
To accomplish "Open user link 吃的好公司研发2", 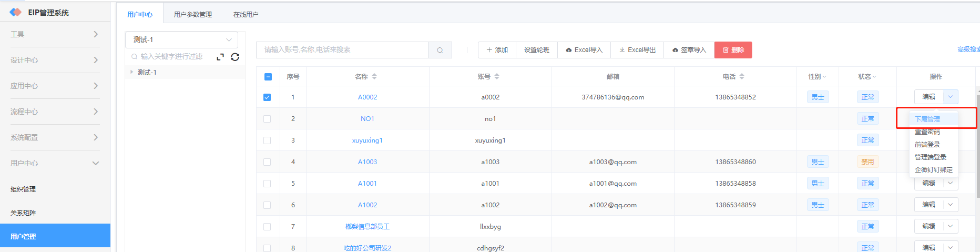I will pos(367,248).
